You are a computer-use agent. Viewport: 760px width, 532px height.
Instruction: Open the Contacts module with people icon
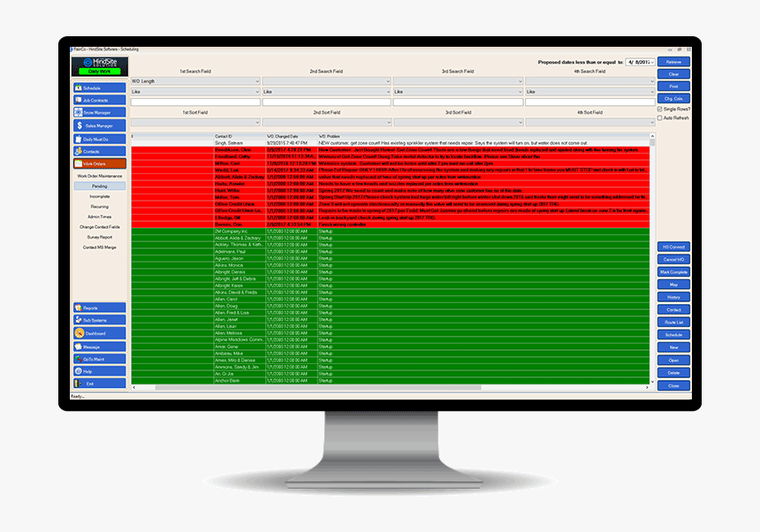click(99, 151)
